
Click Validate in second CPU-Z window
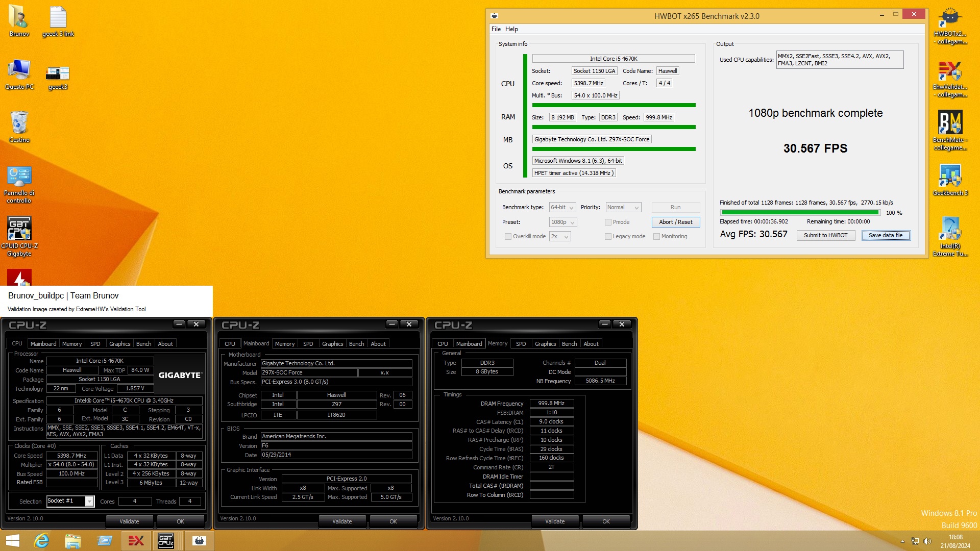click(x=342, y=521)
